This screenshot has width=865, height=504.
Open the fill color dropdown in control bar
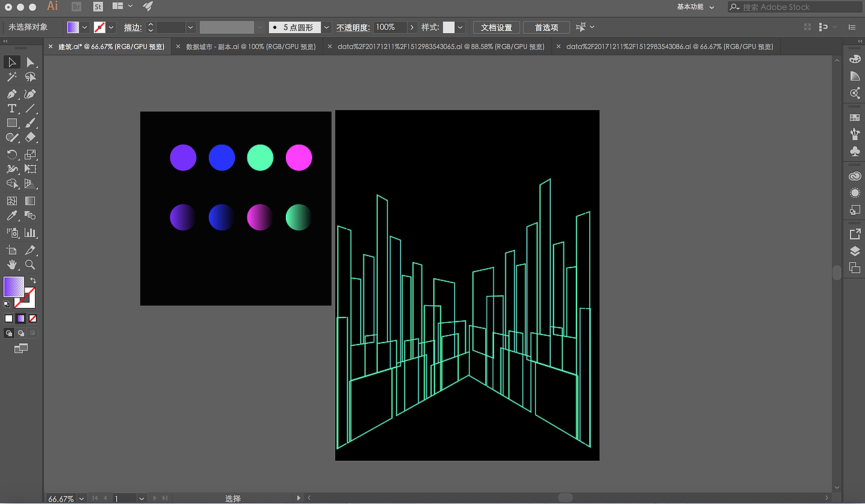[85, 28]
